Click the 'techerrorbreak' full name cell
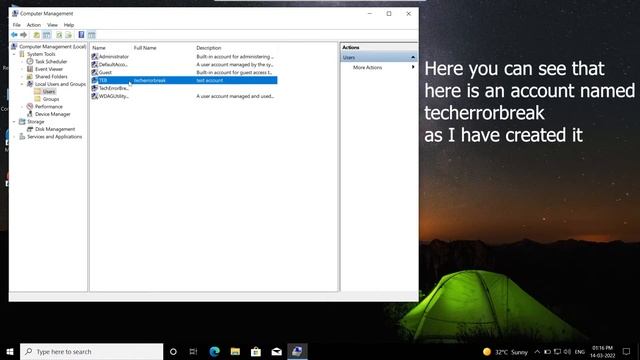The width and height of the screenshot is (640, 360). (x=150, y=80)
